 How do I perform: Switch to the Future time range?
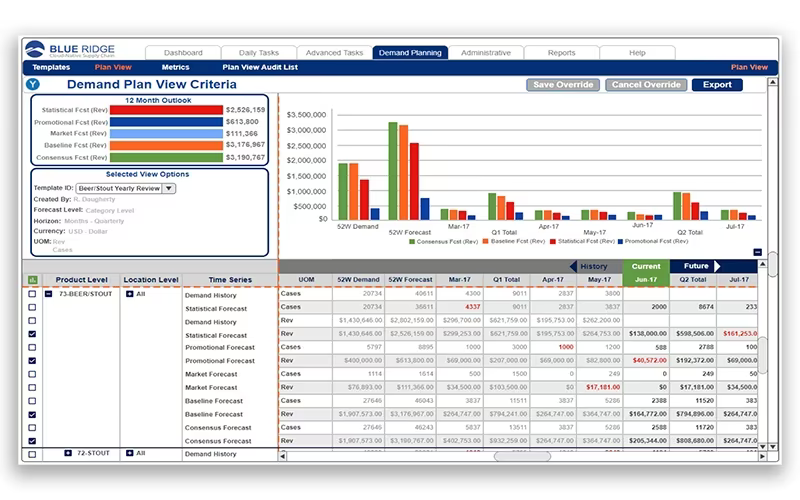coord(696,266)
